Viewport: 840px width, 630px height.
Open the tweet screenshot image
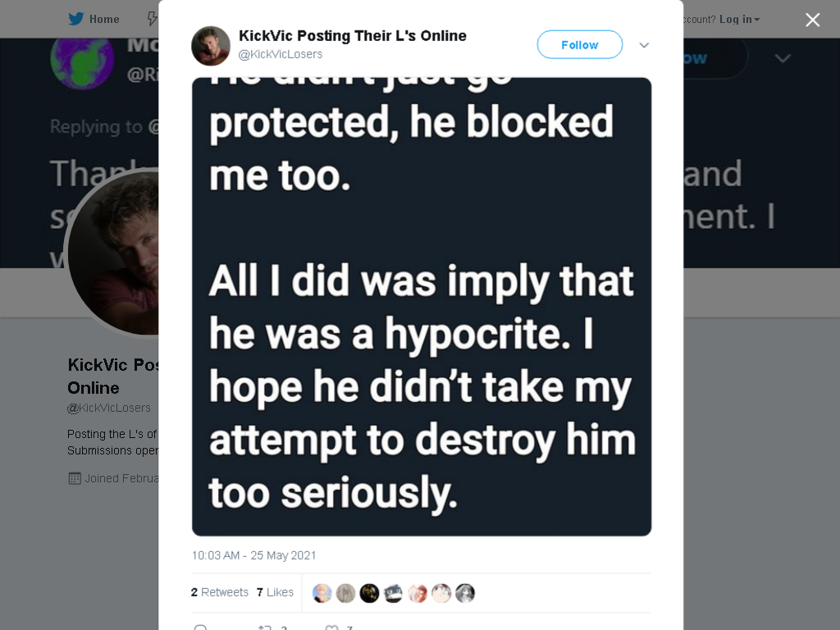point(422,307)
